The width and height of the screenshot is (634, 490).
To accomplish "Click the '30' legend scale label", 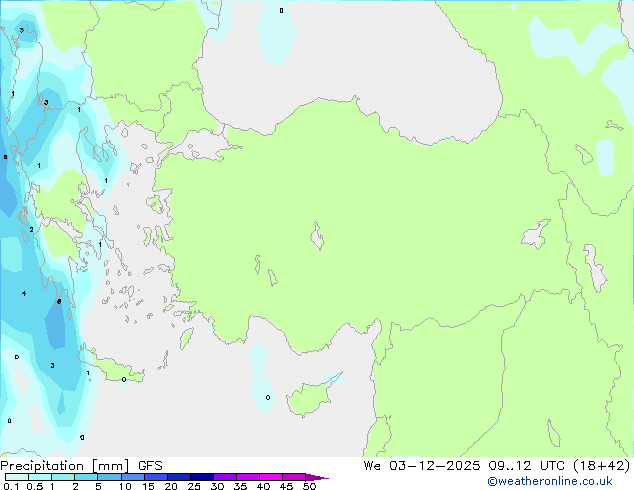I will (217, 486).
